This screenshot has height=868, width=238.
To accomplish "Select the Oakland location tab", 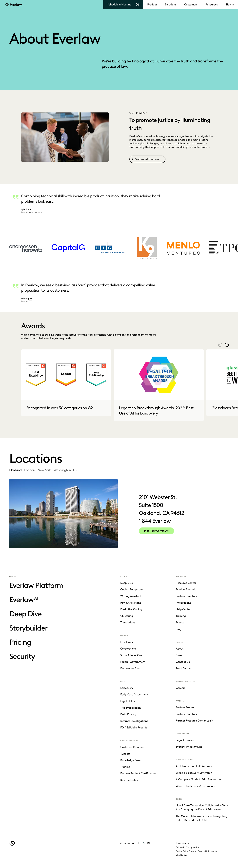I will click(16, 470).
